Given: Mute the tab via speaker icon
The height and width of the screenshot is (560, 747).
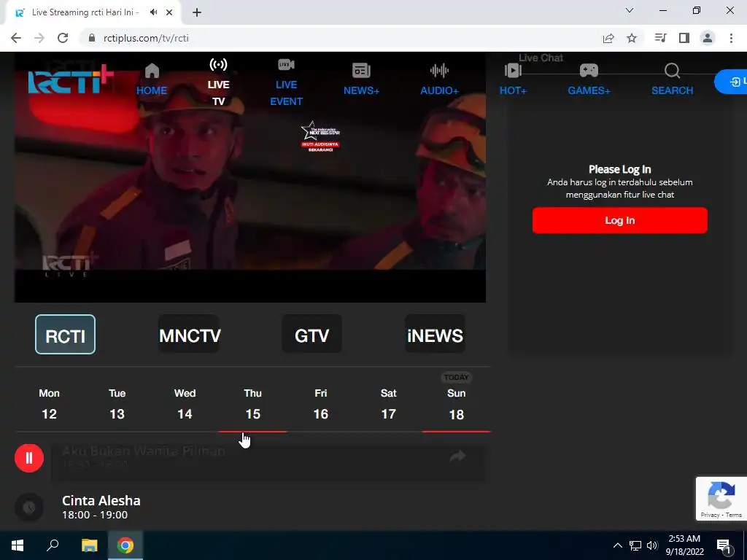Looking at the screenshot, I should point(153,12).
